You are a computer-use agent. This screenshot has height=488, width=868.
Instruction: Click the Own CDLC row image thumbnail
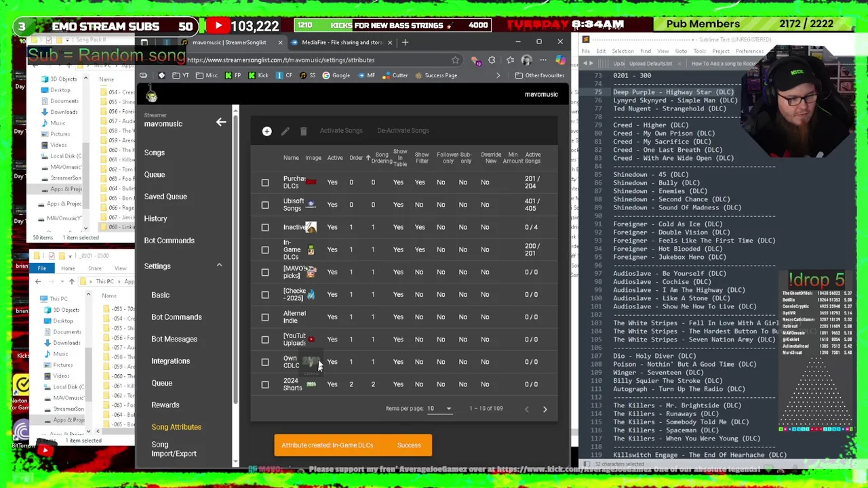pyautogui.click(x=311, y=362)
